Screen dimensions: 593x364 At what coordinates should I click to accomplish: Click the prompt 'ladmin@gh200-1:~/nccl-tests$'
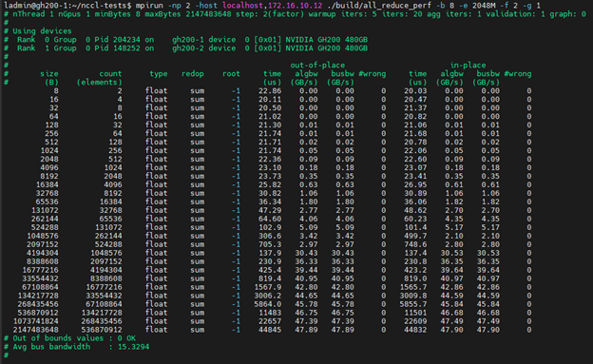pyautogui.click(x=67, y=6)
